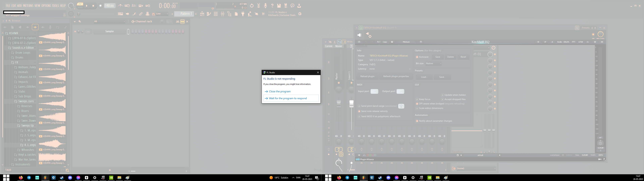This screenshot has height=181, width=644.
Task: Choose 'Wait for the program to respond'
Action: (291, 98)
